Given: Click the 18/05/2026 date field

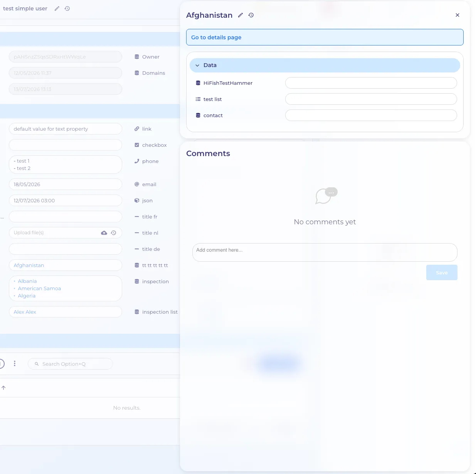Looking at the screenshot, I should pyautogui.click(x=66, y=184).
